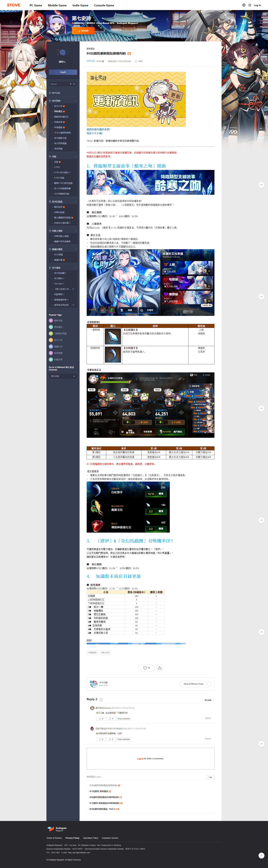Open the Customer Service footer link

110,838
